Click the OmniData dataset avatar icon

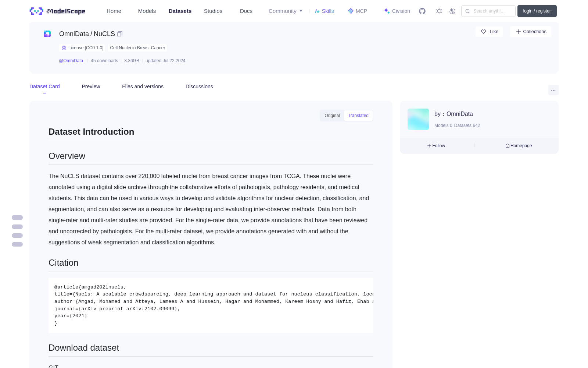pyautogui.click(x=47, y=34)
